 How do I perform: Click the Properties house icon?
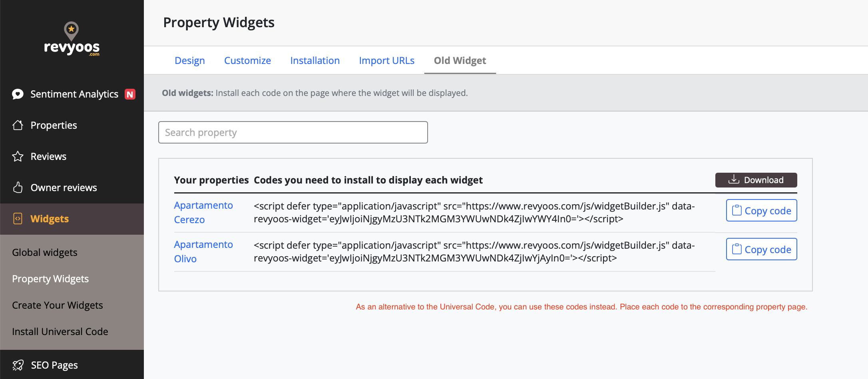pyautogui.click(x=18, y=125)
